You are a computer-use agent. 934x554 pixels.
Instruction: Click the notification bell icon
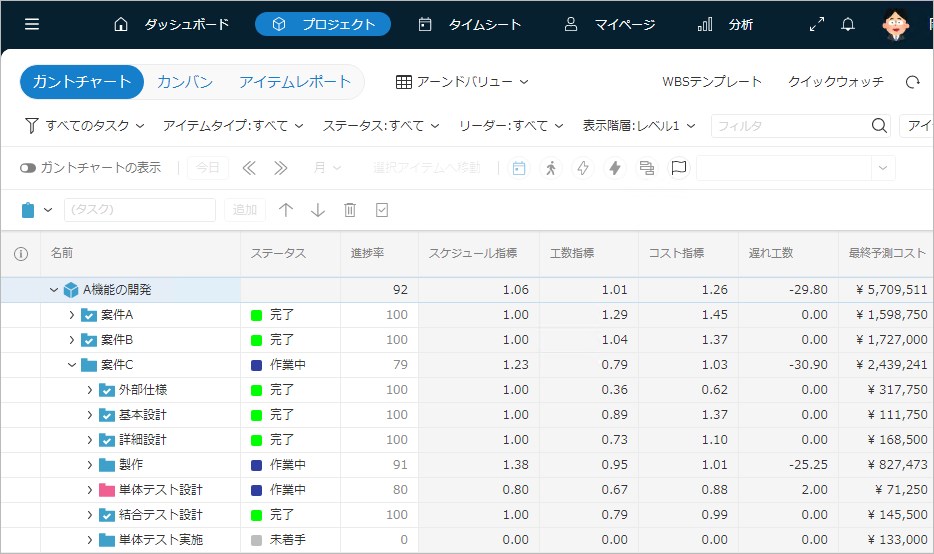848,24
